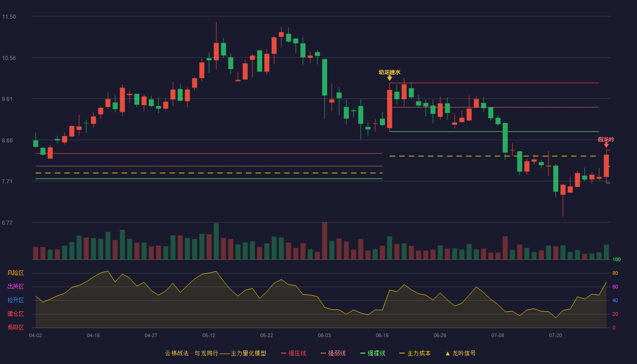Image resolution: width=637 pixels, height=364 pixels.
Task: Click the 07-20 date axis tick
Action: (x=556, y=336)
